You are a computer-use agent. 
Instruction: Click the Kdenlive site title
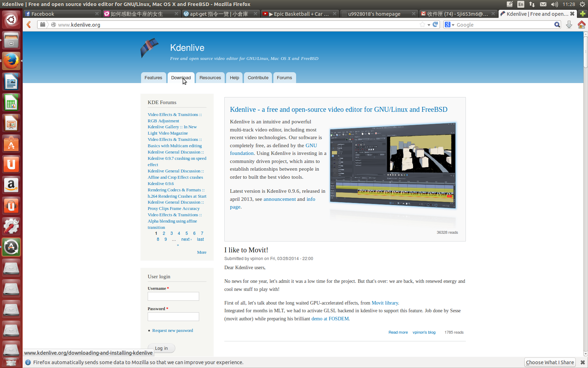(x=187, y=48)
